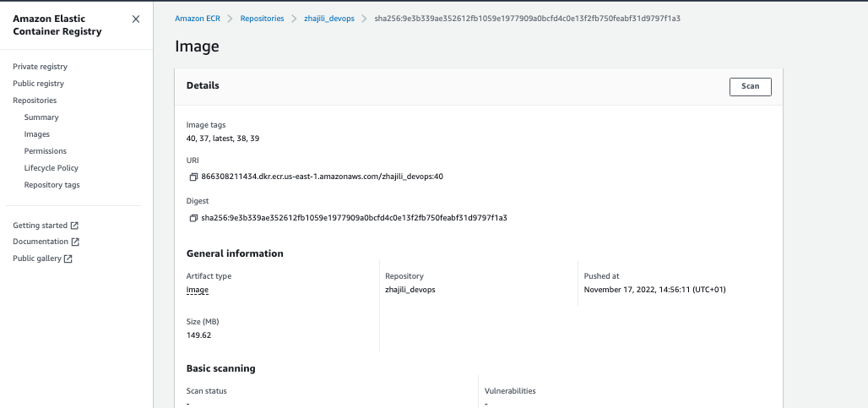Screen dimensions: 868x408
Task: Click the sha256 digest in the breadcrumb
Action: click(x=528, y=19)
